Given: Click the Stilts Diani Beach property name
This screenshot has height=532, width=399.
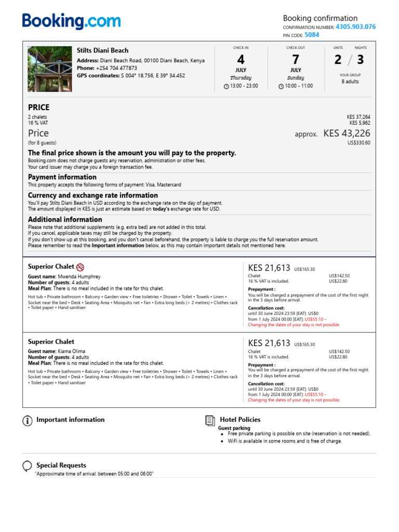Looking at the screenshot, I should click(x=102, y=50).
